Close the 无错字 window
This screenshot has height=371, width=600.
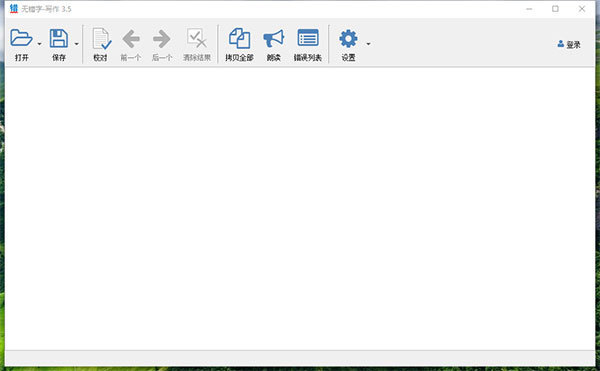click(x=582, y=9)
